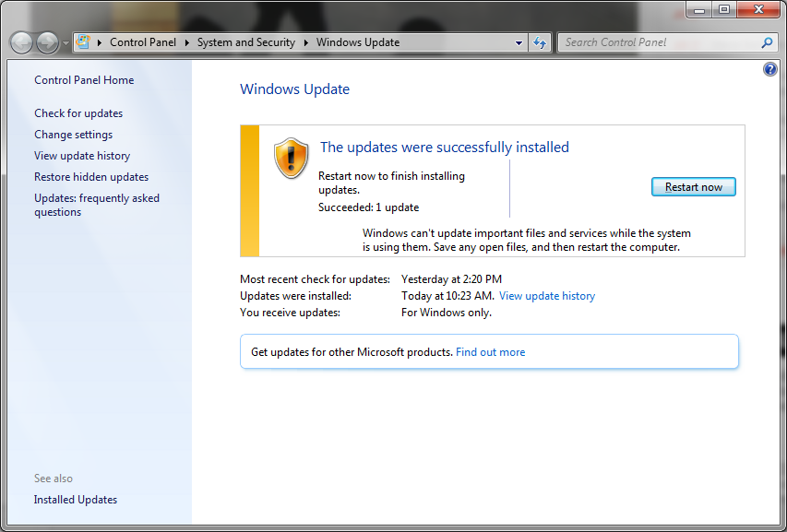Click the Back navigation arrow
787x532 pixels.
point(21,43)
